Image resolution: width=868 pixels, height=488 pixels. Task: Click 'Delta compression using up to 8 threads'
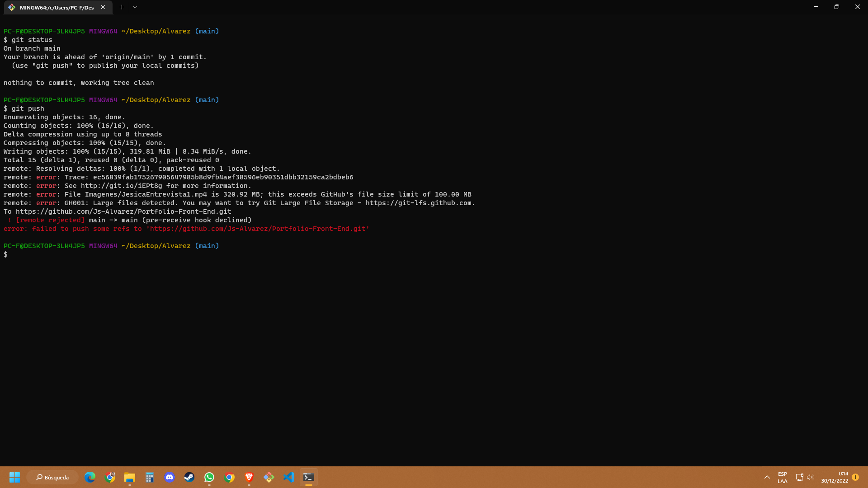pos(83,134)
